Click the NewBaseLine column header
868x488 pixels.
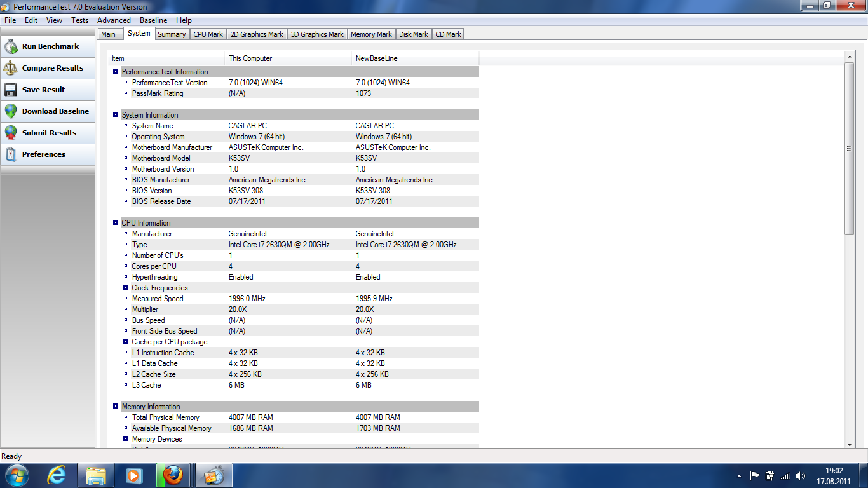coord(416,58)
